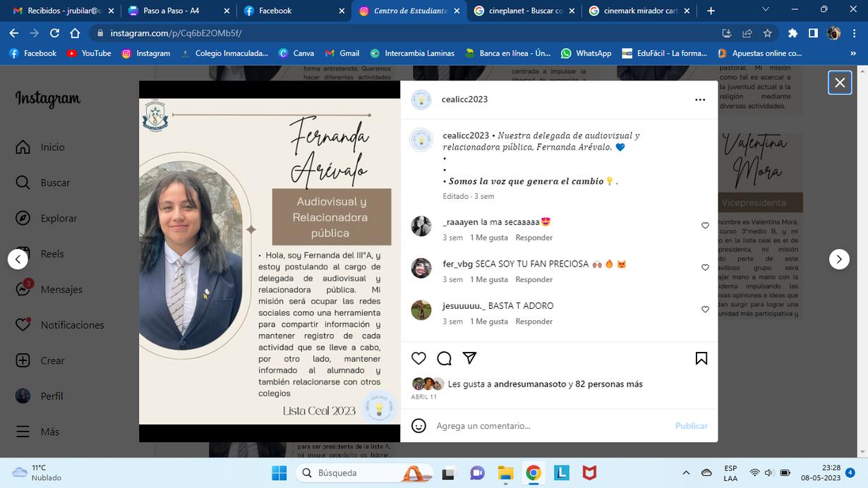The width and height of the screenshot is (868, 488).
Task: Bookmark this page with star
Action: [768, 33]
